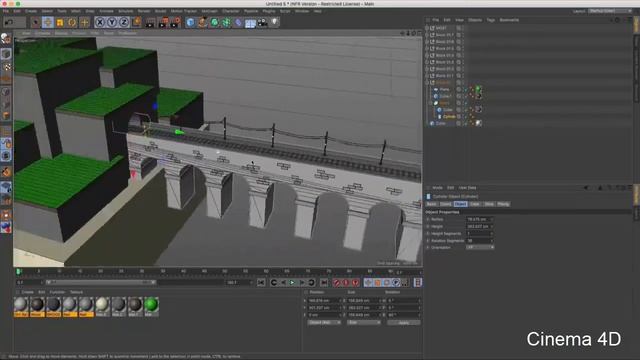Open the spline Pen tool group
Screen dimensions: 640x360
click(202, 22)
